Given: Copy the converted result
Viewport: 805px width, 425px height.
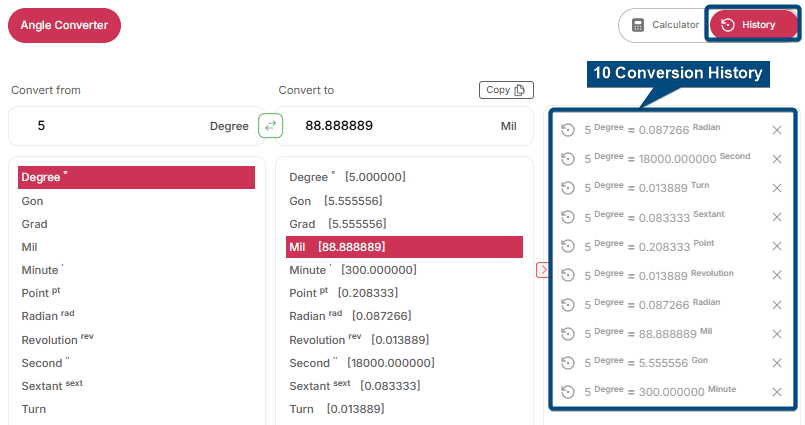Looking at the screenshot, I should [x=506, y=90].
